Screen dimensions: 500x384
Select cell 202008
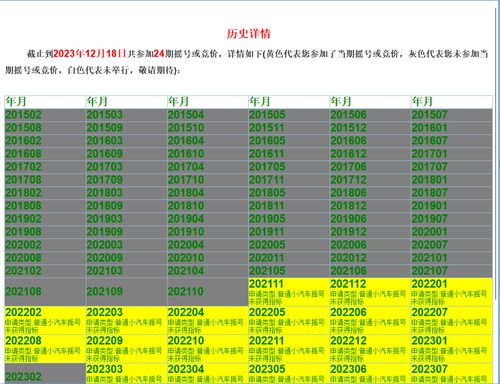(x=45, y=258)
